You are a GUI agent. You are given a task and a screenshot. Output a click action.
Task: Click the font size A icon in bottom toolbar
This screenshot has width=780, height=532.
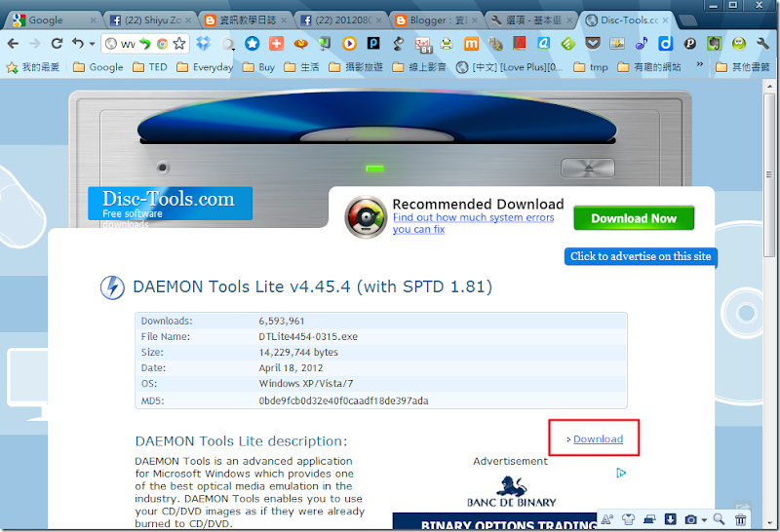point(606,519)
